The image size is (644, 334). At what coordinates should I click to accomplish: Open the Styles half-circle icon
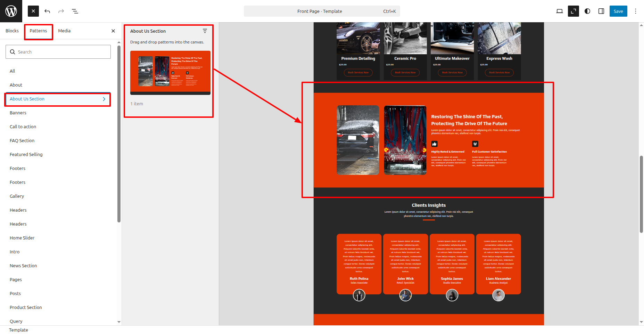[x=587, y=11]
